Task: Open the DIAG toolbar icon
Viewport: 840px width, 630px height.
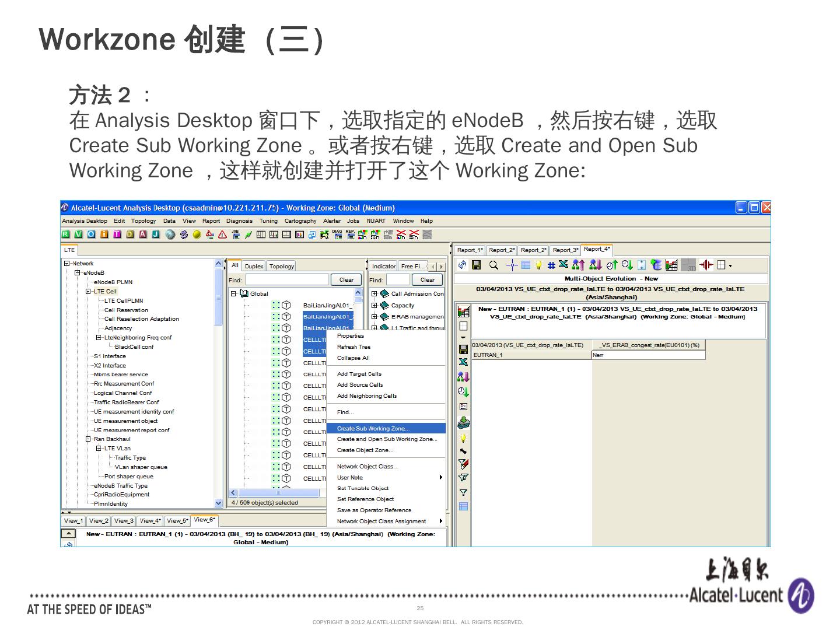Action: 338,234
